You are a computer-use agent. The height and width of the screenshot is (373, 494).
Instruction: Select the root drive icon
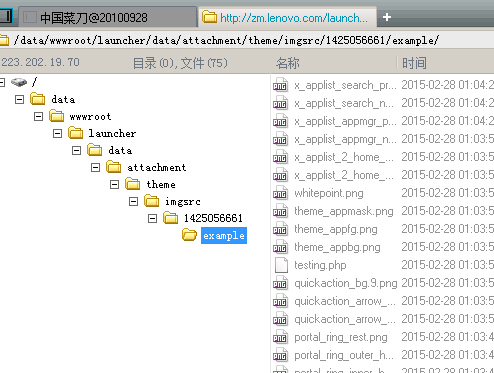(x=19, y=82)
